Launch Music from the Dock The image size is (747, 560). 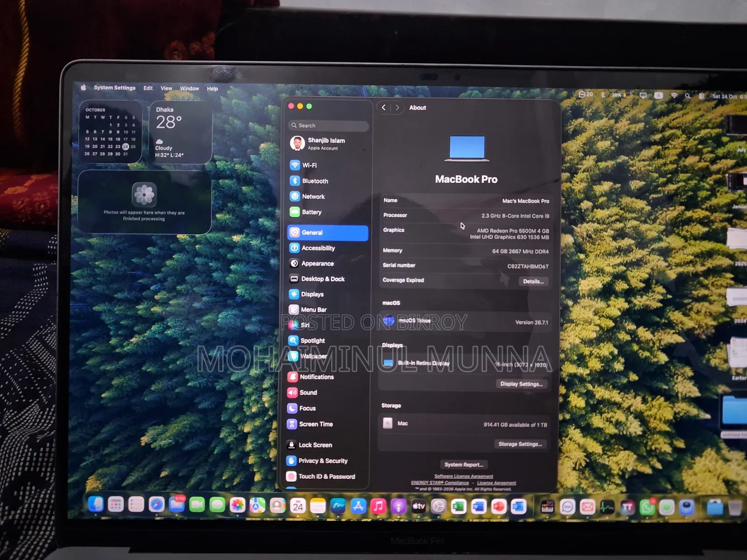[378, 506]
